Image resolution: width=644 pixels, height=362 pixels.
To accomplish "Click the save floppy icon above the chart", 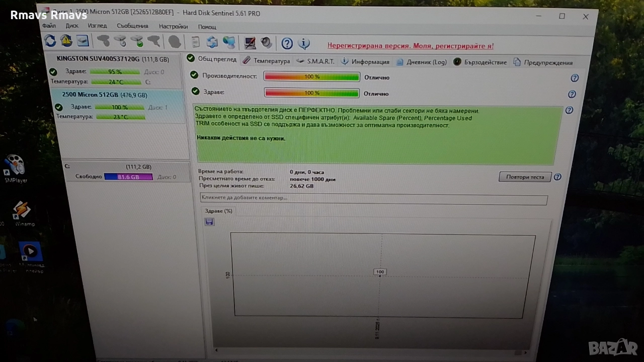I will [209, 222].
